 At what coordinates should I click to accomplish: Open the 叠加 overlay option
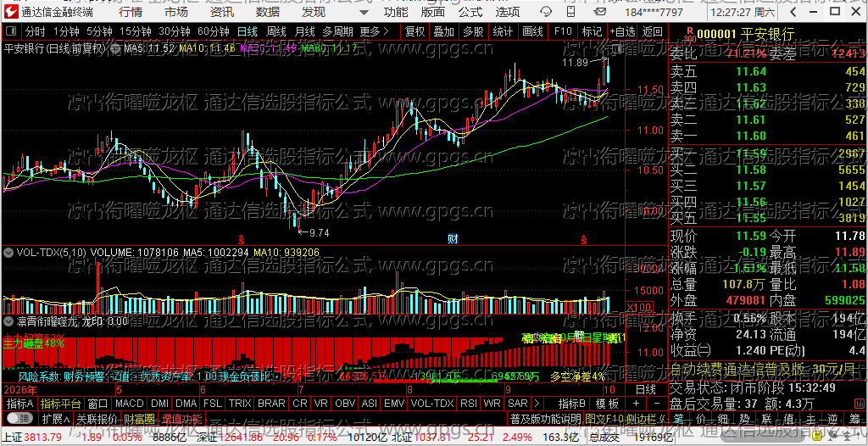click(x=443, y=31)
